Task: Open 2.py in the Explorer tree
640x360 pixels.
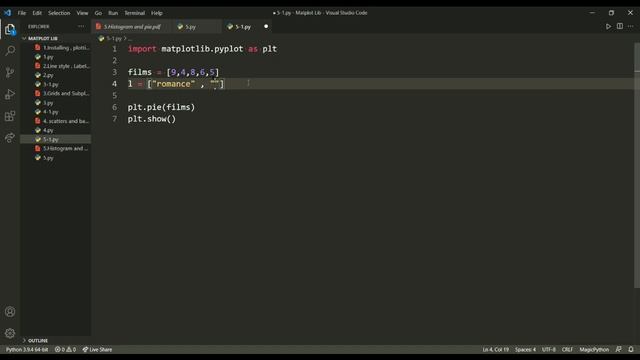Action: coord(56,76)
